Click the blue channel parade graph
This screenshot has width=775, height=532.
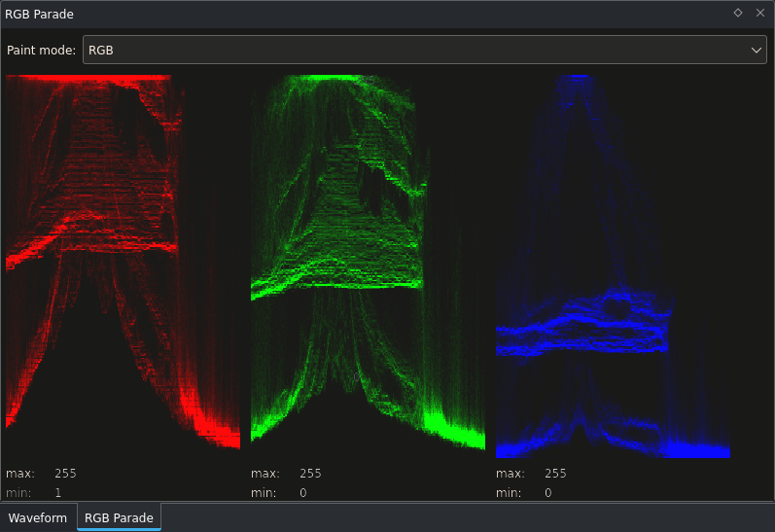click(612, 263)
